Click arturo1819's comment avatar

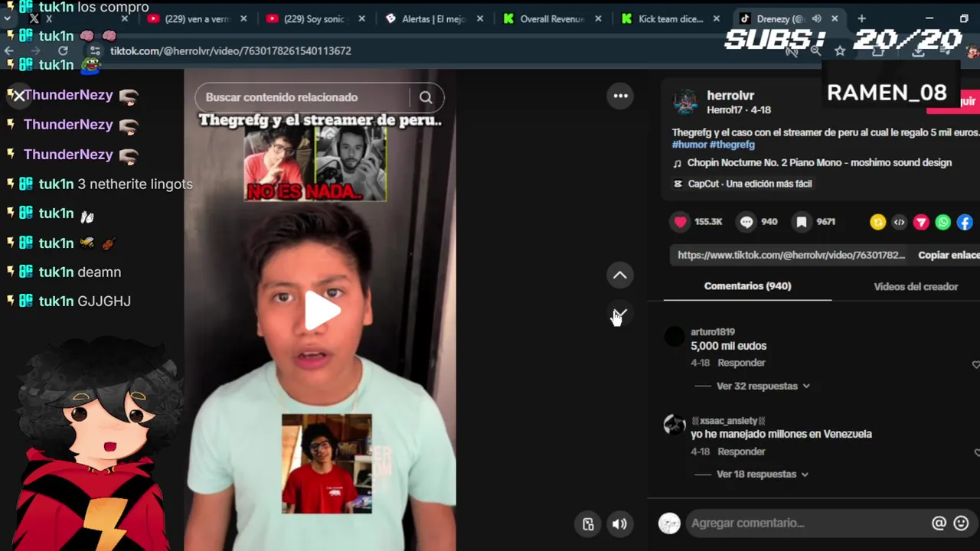pyautogui.click(x=675, y=336)
